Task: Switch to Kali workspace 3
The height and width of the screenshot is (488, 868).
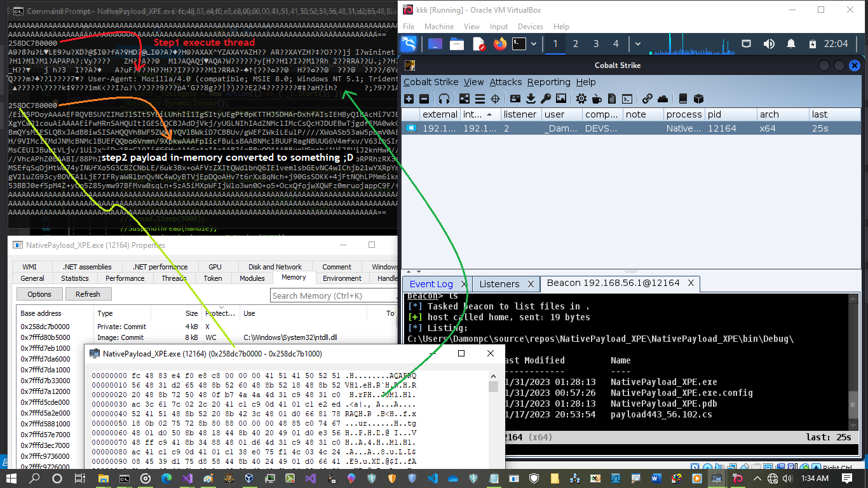Action: click(596, 44)
